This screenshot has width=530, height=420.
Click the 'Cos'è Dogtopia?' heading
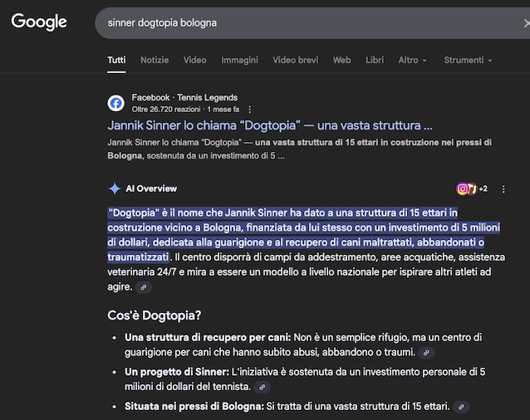pyautogui.click(x=155, y=315)
